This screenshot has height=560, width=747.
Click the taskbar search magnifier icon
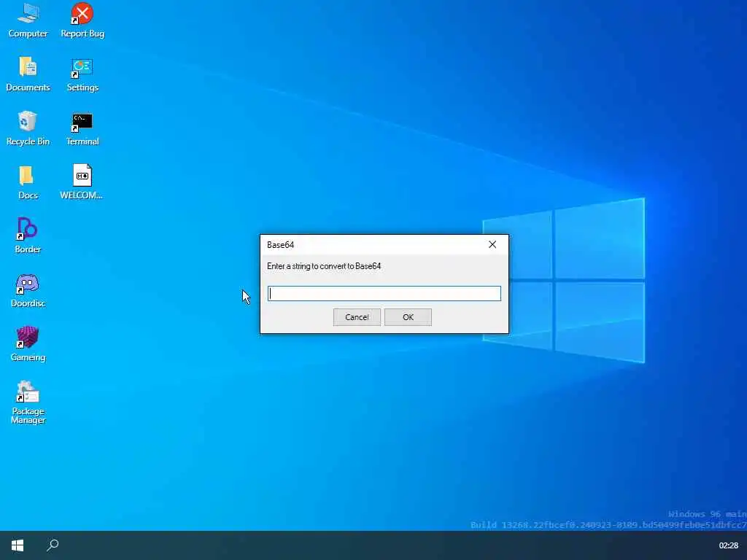point(53,545)
